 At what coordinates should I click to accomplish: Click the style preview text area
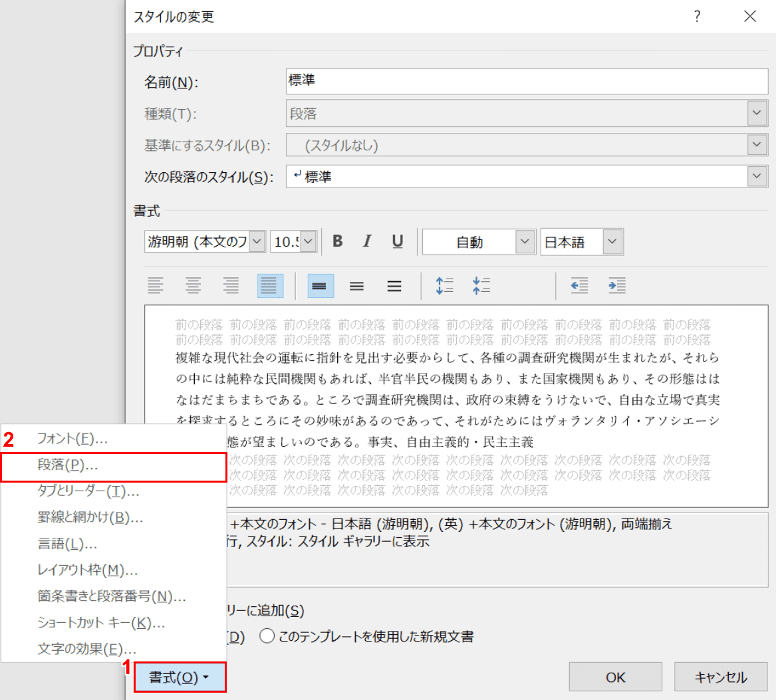(456, 406)
